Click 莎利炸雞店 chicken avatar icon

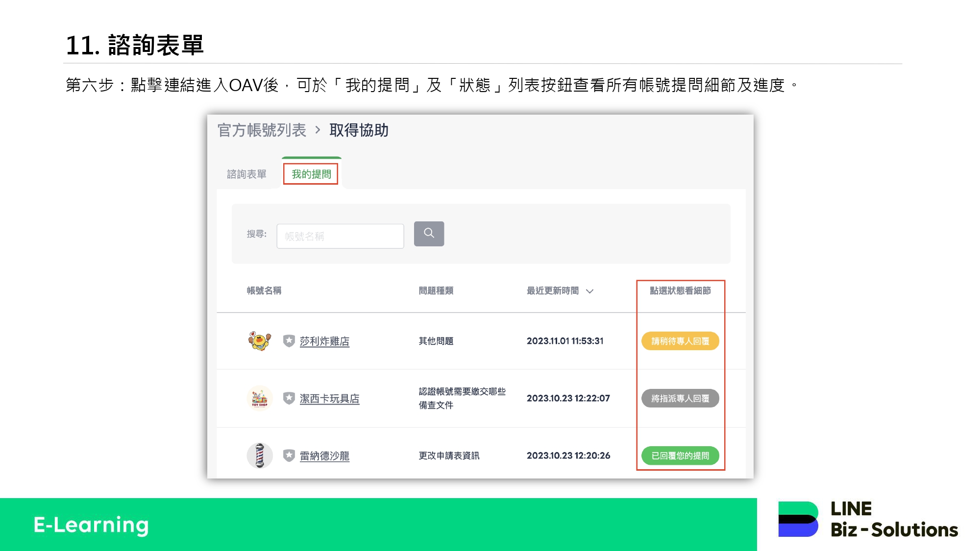pos(259,340)
